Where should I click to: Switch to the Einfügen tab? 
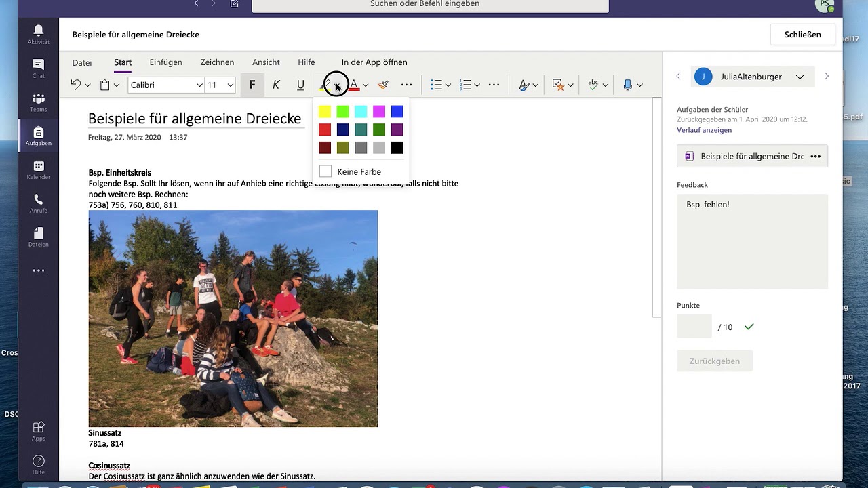tap(166, 62)
